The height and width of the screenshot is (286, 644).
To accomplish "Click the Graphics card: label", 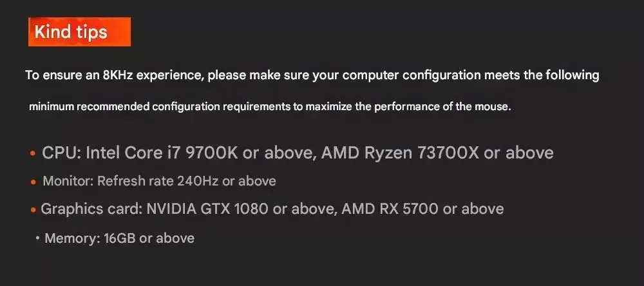I will tap(91, 209).
